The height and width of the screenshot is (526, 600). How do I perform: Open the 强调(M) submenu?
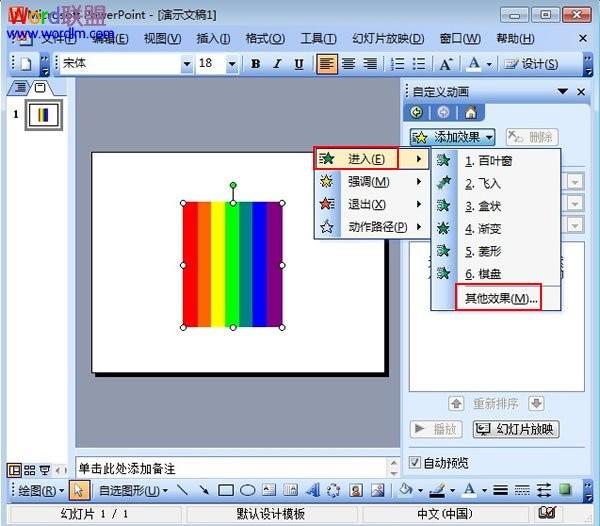point(371,181)
